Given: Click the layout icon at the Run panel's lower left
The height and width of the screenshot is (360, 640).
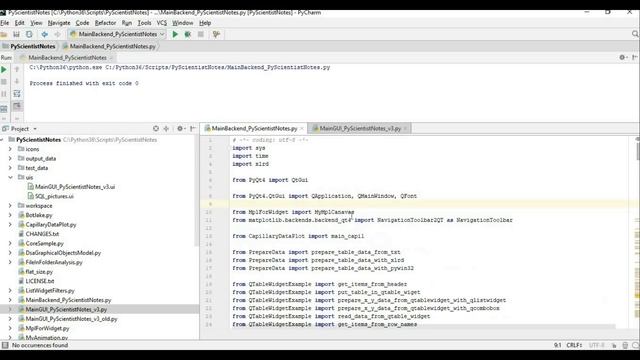Looking at the screenshot, I should (x=4, y=109).
